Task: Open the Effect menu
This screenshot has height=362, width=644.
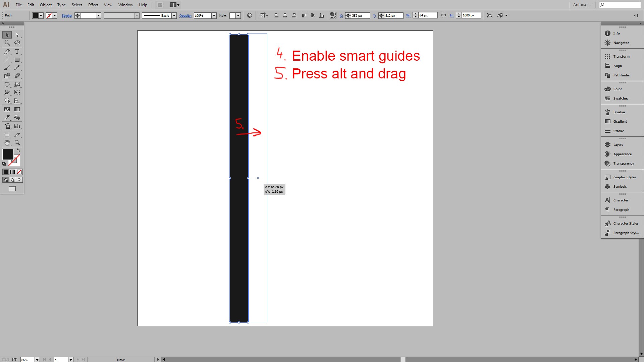Action: 93,5
